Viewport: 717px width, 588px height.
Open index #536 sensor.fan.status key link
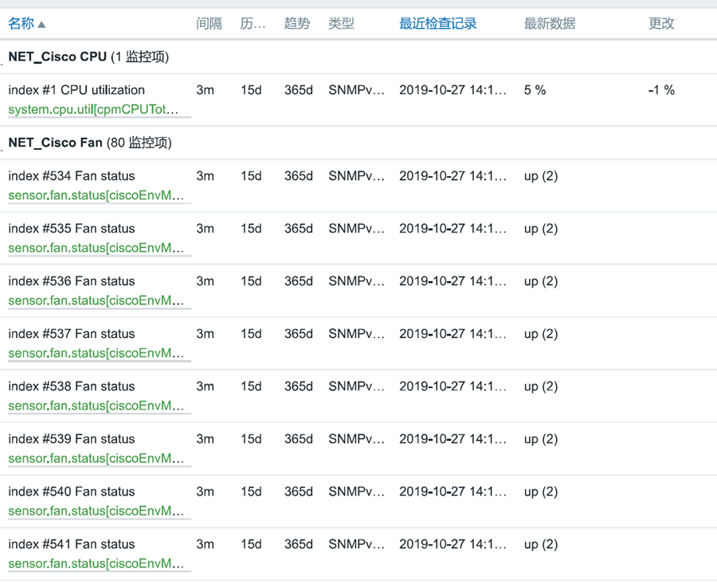(x=96, y=301)
